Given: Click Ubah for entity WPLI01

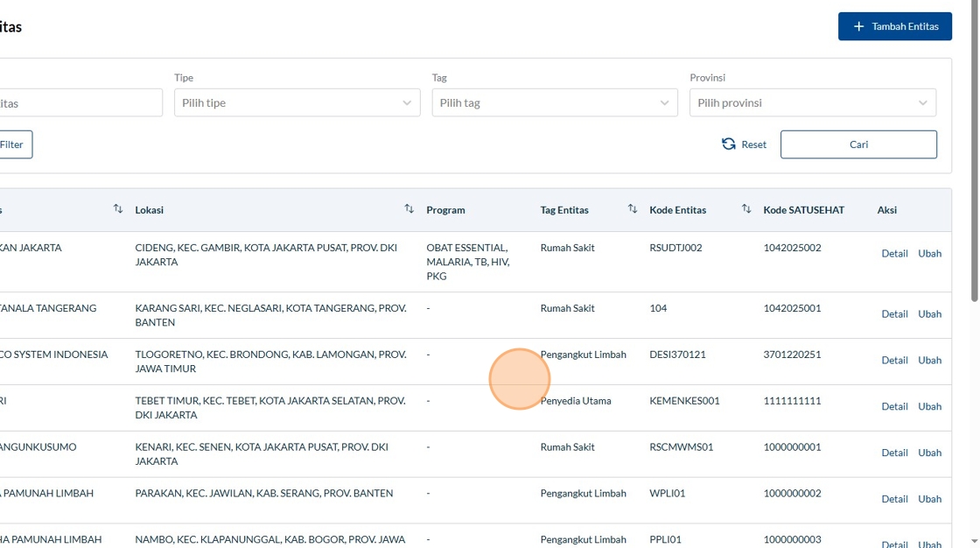Looking at the screenshot, I should (929, 499).
